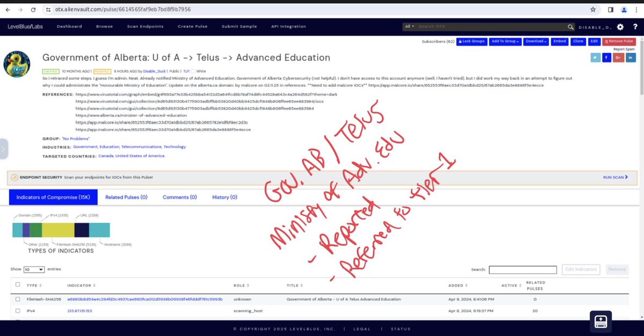Switch to the Comments (0) tab

pyautogui.click(x=179, y=198)
